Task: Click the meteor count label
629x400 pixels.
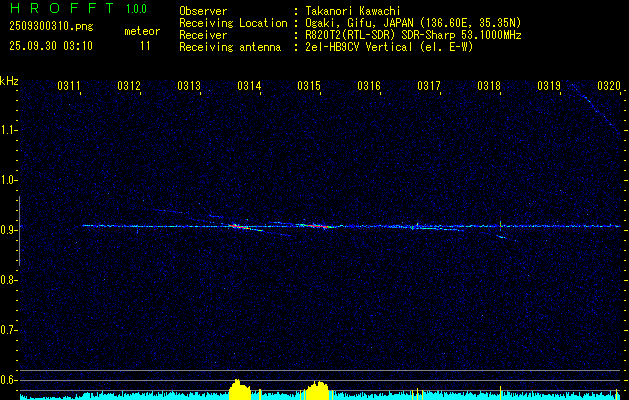Action: pos(142,31)
